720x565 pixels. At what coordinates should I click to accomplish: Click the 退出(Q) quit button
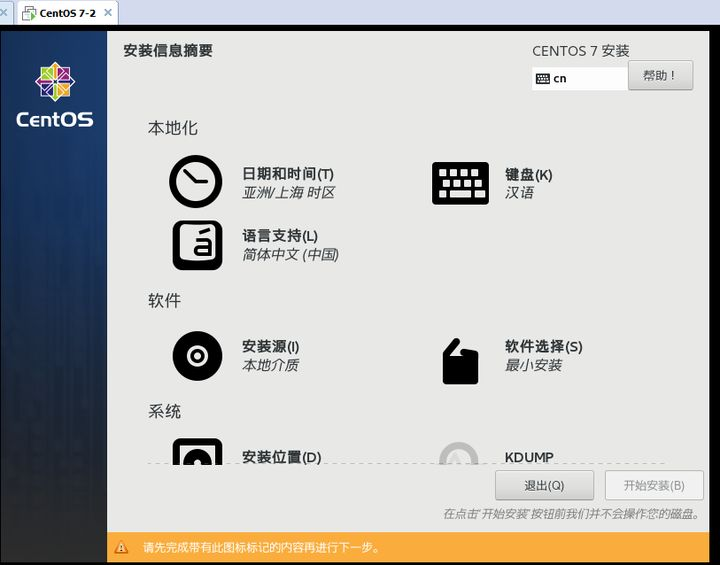coord(544,485)
